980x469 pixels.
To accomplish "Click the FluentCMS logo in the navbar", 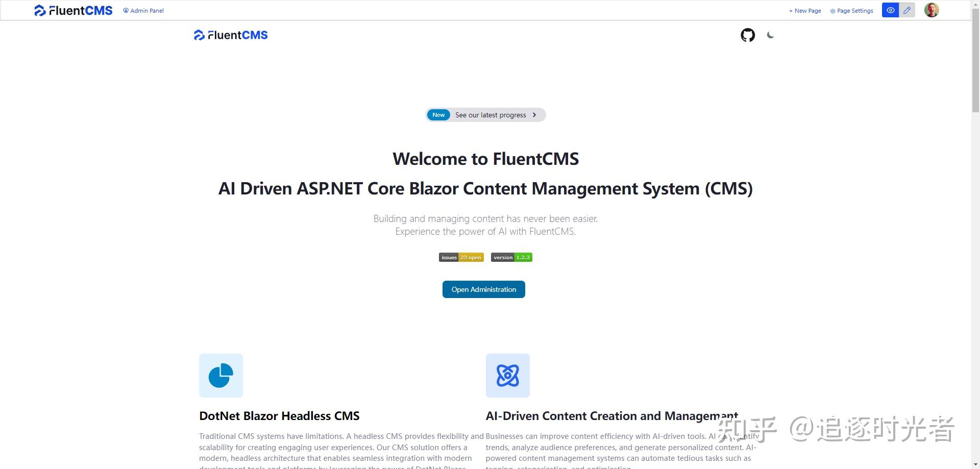I will coord(230,35).
